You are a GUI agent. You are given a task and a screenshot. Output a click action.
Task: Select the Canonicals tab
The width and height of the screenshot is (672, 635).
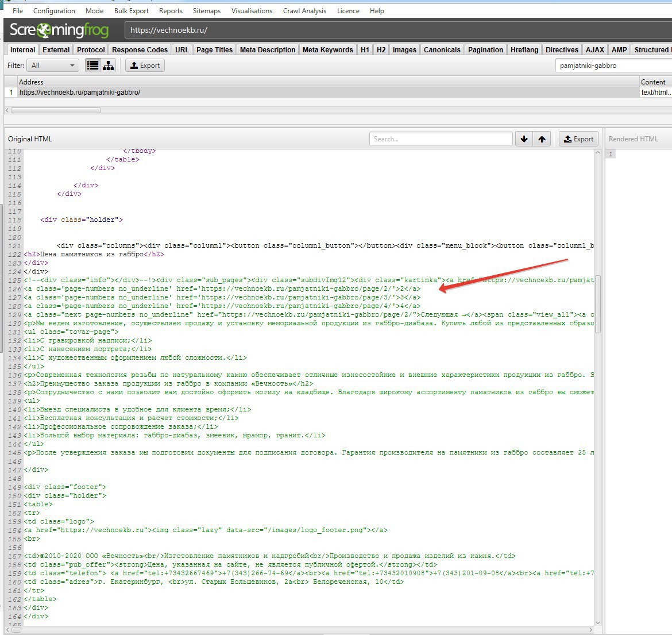tap(442, 50)
